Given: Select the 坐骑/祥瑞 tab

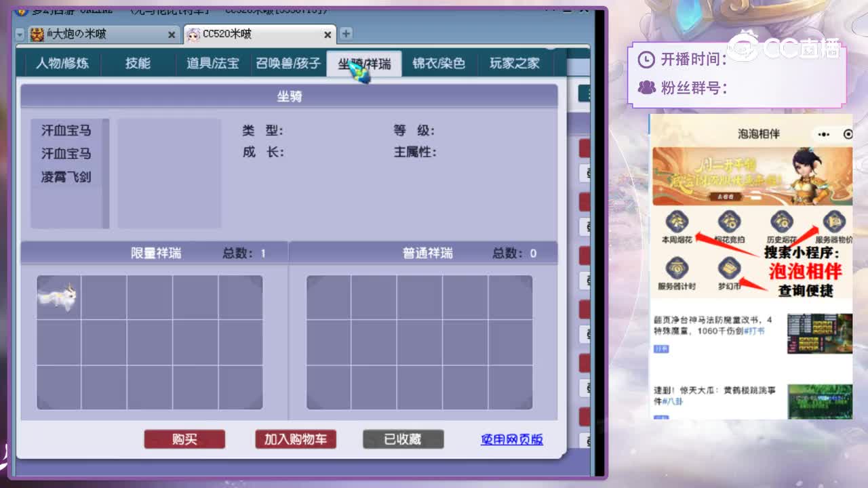Looking at the screenshot, I should 364,64.
